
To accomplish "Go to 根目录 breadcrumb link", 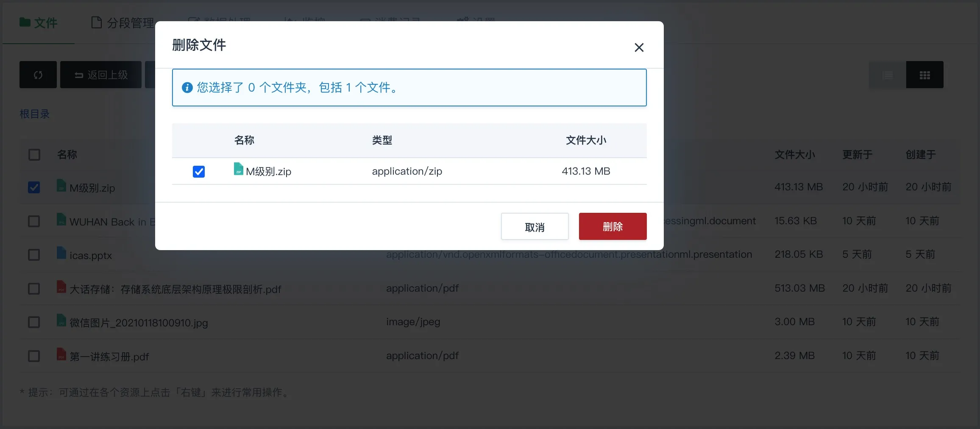I will (x=35, y=114).
